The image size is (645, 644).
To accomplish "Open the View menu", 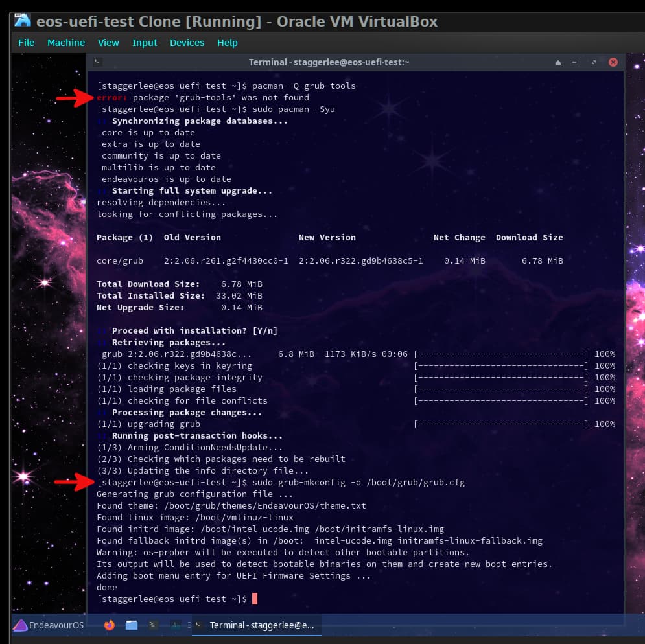I will point(108,43).
